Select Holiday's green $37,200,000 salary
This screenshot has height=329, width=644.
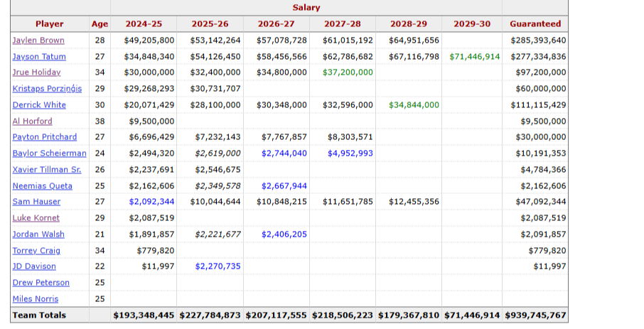point(348,72)
